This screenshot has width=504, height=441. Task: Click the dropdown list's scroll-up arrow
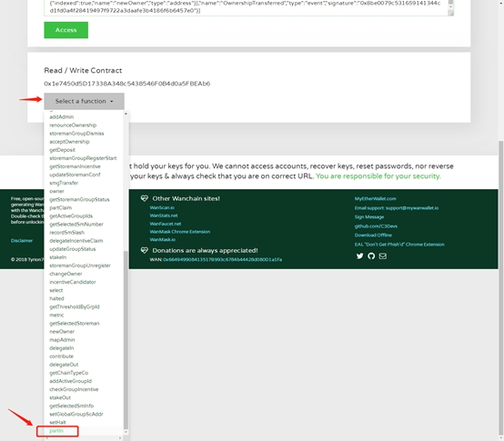pos(126,114)
